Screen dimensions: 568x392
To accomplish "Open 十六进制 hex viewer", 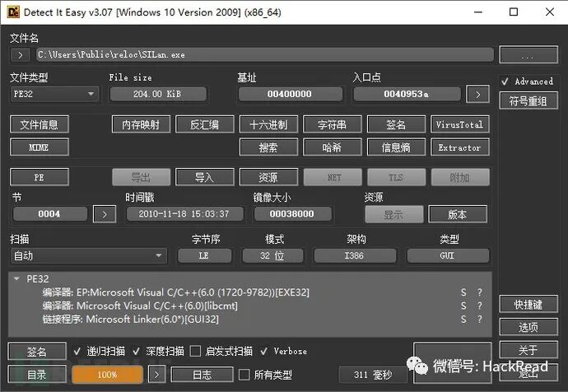I will tap(268, 125).
